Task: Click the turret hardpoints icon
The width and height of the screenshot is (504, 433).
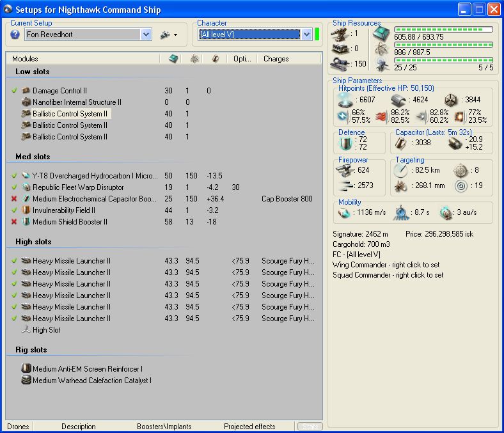Action: (340, 34)
